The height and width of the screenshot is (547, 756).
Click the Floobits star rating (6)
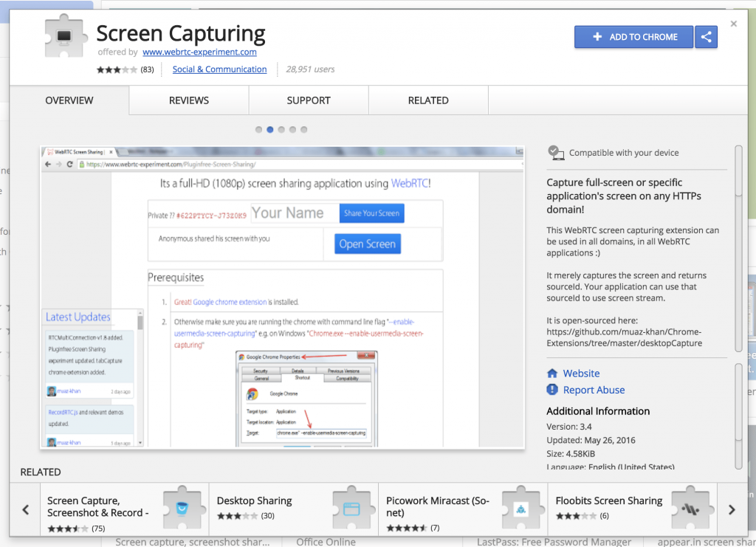pyautogui.click(x=582, y=516)
